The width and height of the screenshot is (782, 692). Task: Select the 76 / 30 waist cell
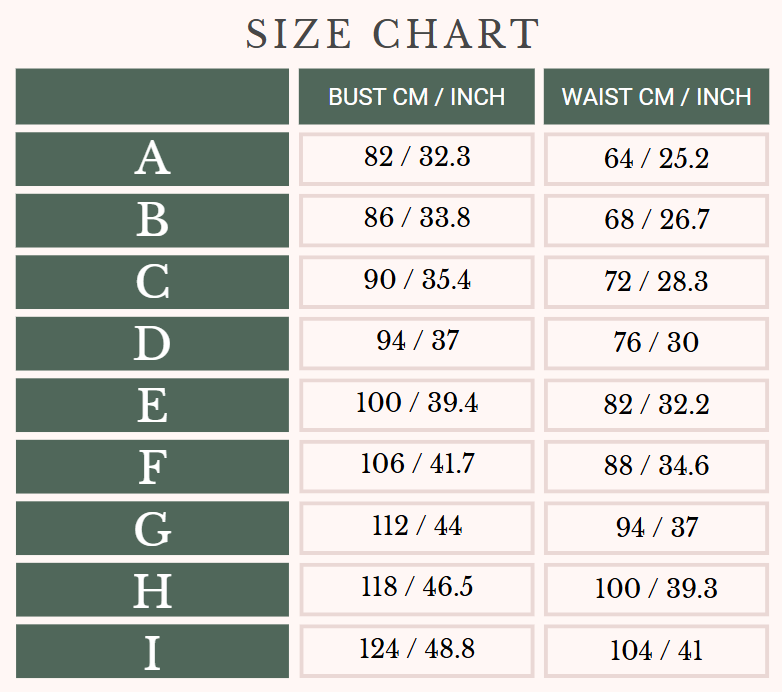pyautogui.click(x=656, y=343)
